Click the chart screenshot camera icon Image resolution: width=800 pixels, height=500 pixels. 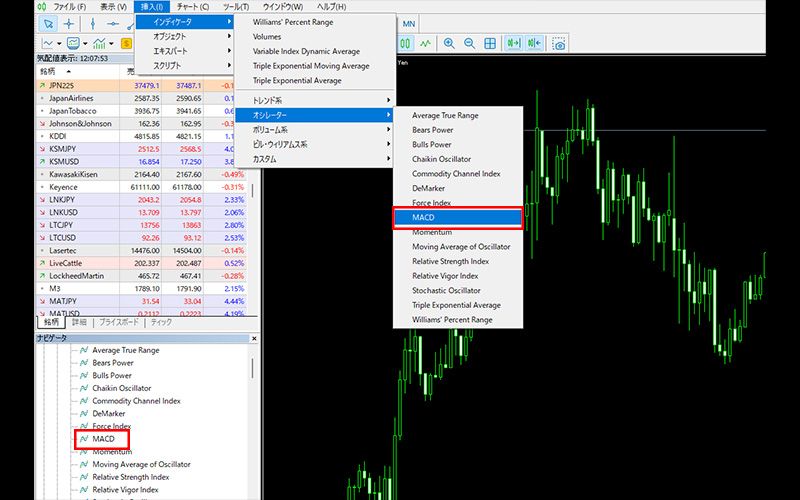click(x=560, y=44)
